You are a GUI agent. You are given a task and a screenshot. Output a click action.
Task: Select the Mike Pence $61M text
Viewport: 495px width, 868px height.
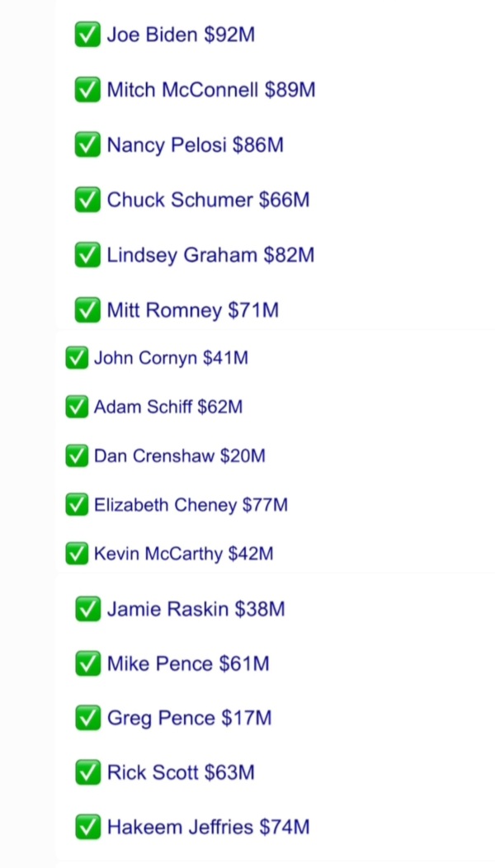click(188, 664)
